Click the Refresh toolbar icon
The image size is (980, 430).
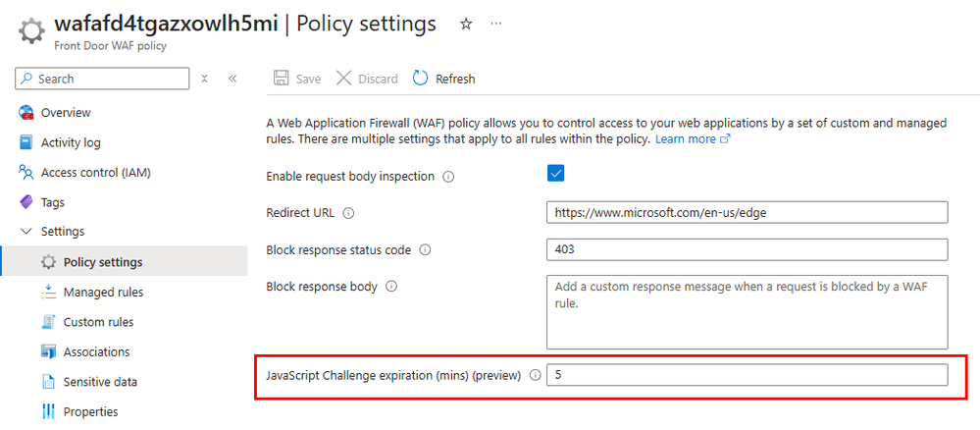click(421, 79)
